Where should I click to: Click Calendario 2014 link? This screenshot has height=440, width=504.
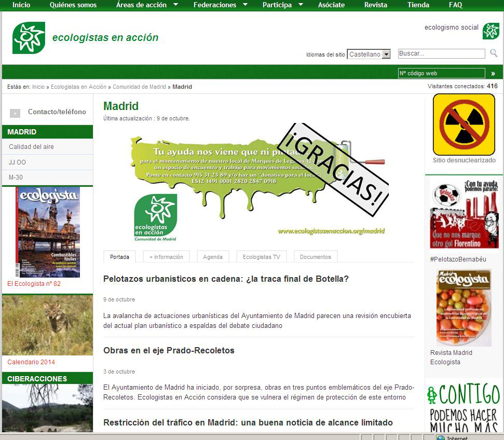[31, 362]
